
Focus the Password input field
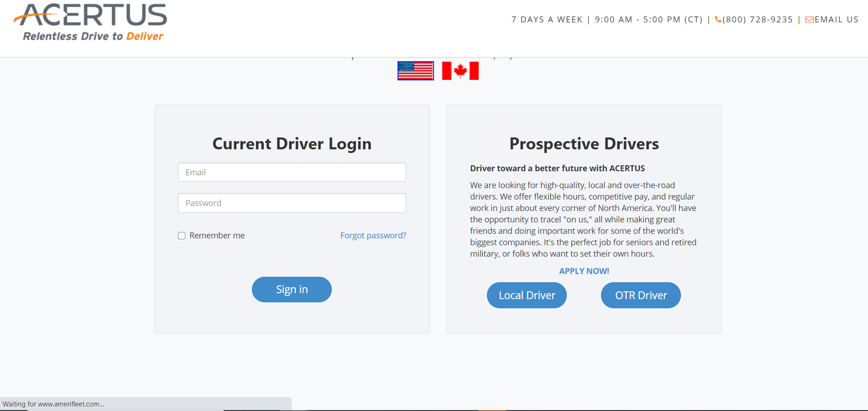292,203
